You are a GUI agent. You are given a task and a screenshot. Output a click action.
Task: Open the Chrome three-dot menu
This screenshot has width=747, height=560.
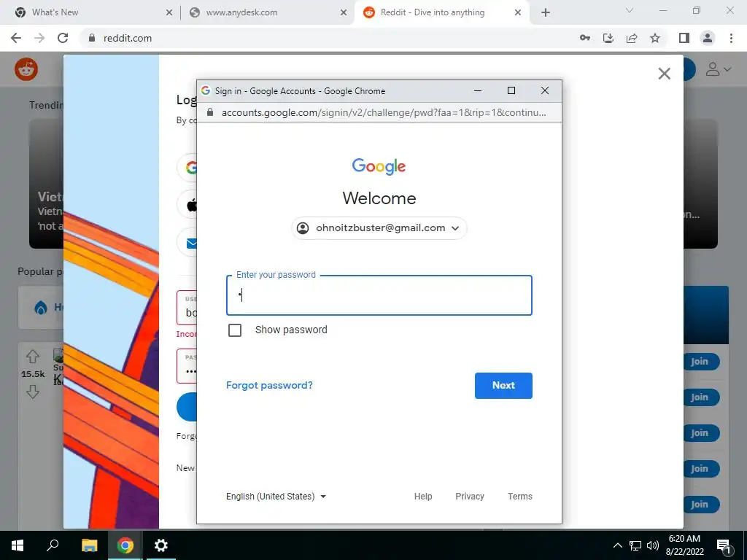click(x=731, y=38)
